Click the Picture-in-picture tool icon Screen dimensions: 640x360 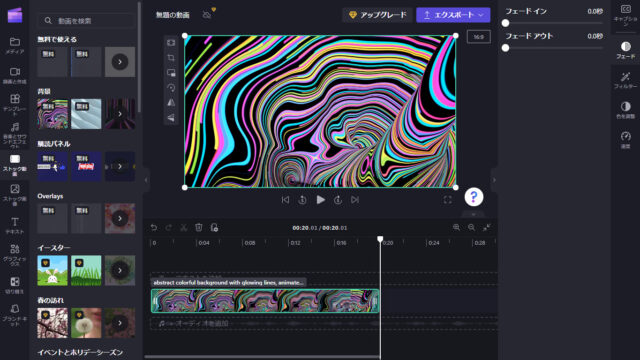tap(171, 73)
